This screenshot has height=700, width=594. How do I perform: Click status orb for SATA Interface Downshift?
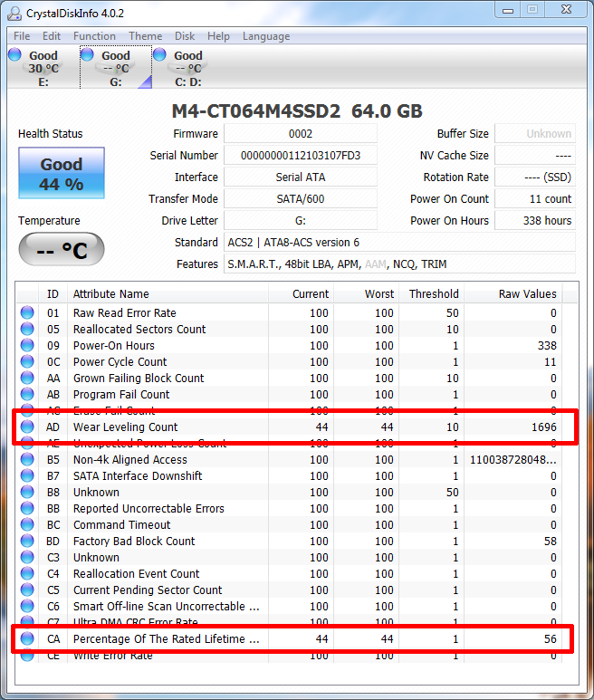pos(27,475)
